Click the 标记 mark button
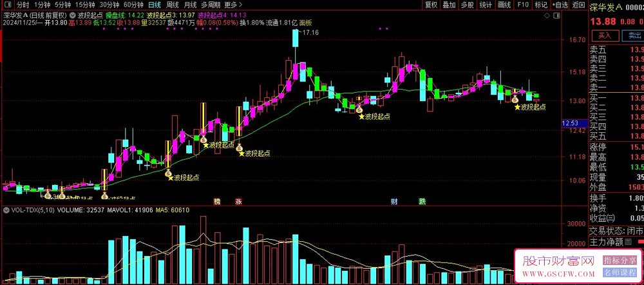 click(x=541, y=5)
